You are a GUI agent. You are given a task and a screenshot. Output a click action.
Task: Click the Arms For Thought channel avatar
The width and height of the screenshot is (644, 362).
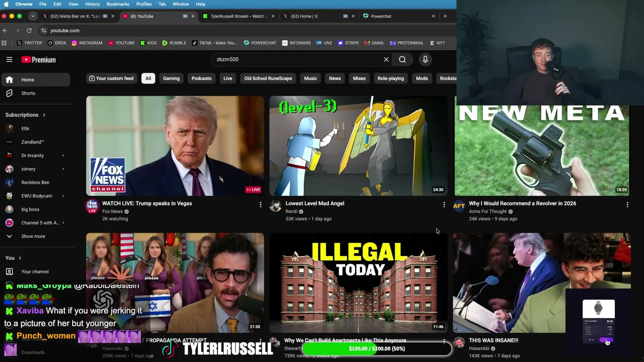[459, 206]
